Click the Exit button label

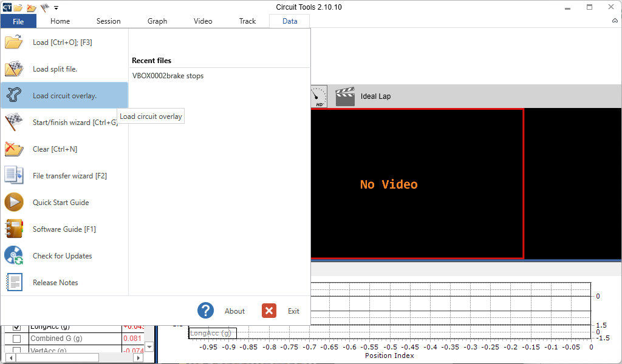point(293,311)
